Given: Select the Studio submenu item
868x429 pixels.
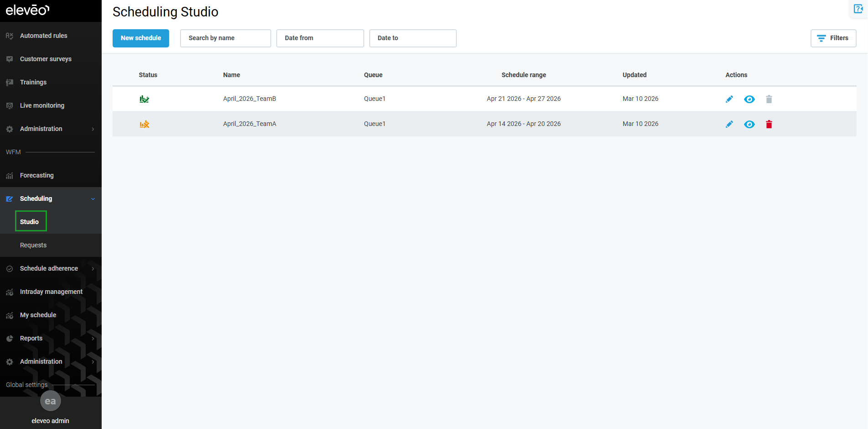Looking at the screenshot, I should [x=30, y=222].
